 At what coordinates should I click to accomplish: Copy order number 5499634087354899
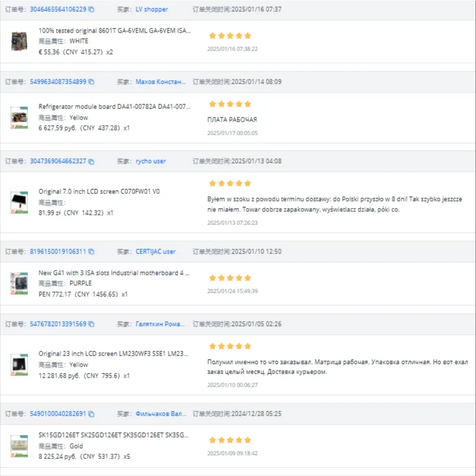91,82
